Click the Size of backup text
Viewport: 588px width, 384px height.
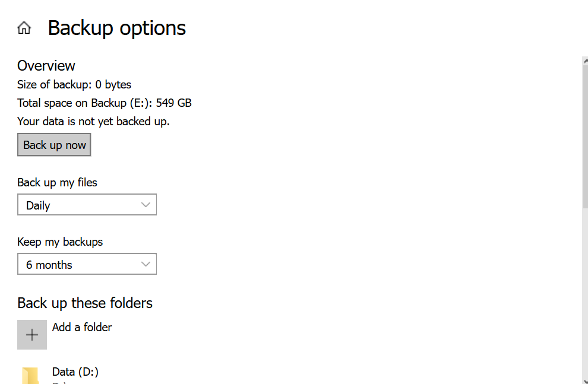pos(74,84)
